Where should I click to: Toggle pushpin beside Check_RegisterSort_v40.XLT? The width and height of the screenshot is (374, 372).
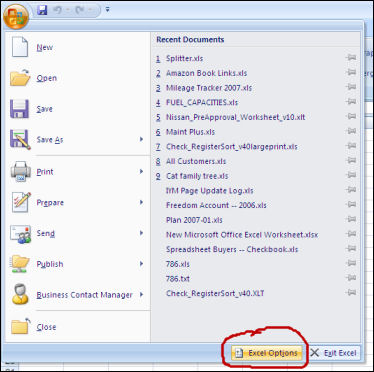click(x=351, y=292)
